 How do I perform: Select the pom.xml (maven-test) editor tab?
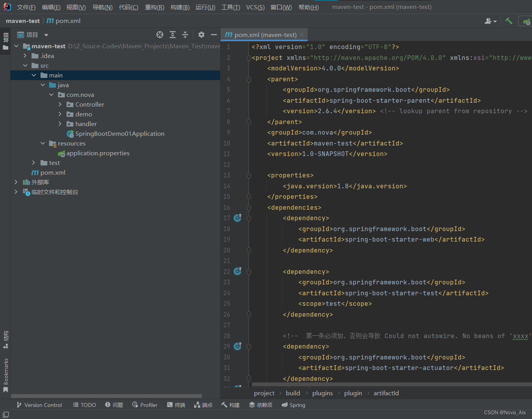coord(264,35)
